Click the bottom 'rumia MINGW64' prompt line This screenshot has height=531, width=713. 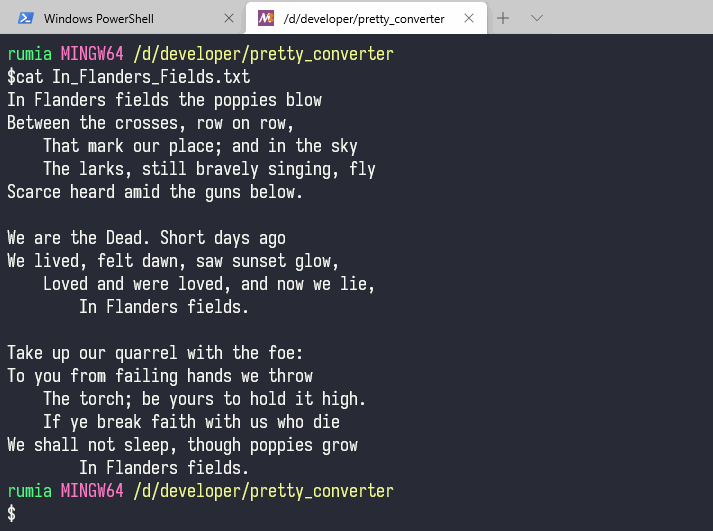tap(201, 491)
